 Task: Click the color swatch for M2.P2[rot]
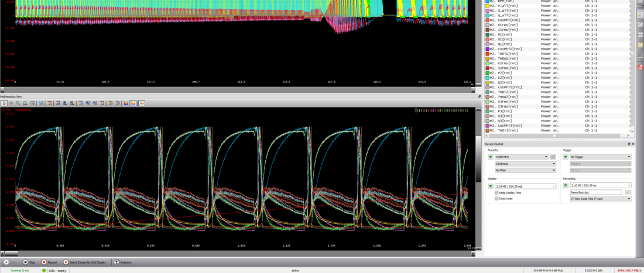click(x=487, y=73)
